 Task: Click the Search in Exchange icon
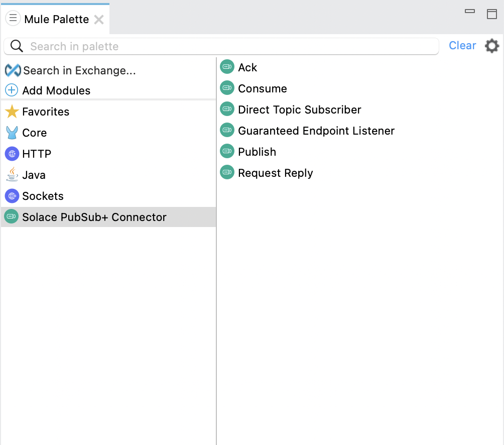13,70
